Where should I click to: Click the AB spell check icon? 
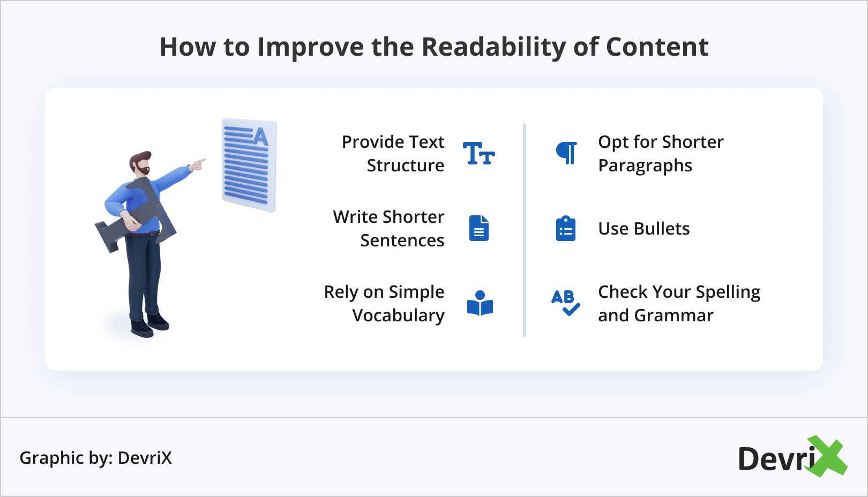tap(565, 303)
